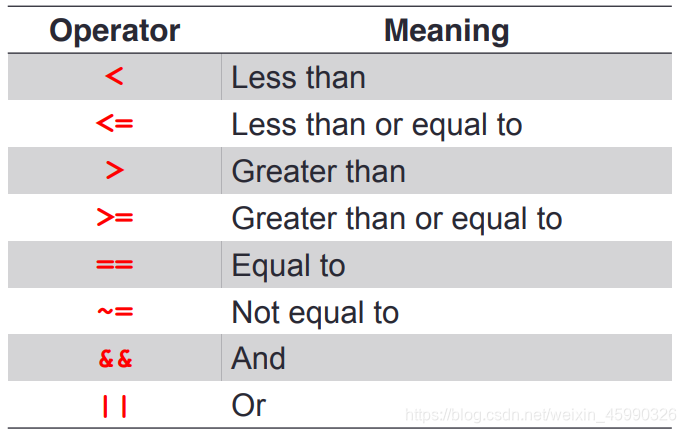The height and width of the screenshot is (433, 686).
Task: Select the 'Greater than' meaning text
Action: (x=318, y=171)
